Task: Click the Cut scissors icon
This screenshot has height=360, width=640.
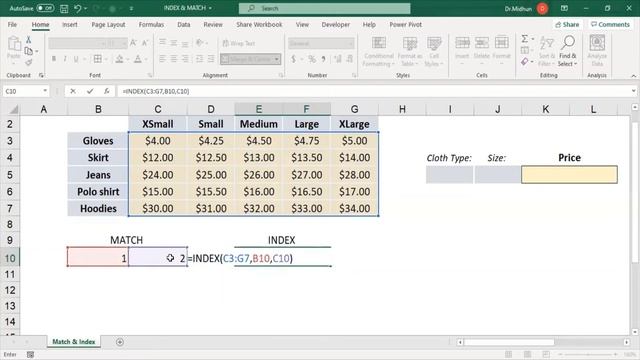Action: (29, 40)
